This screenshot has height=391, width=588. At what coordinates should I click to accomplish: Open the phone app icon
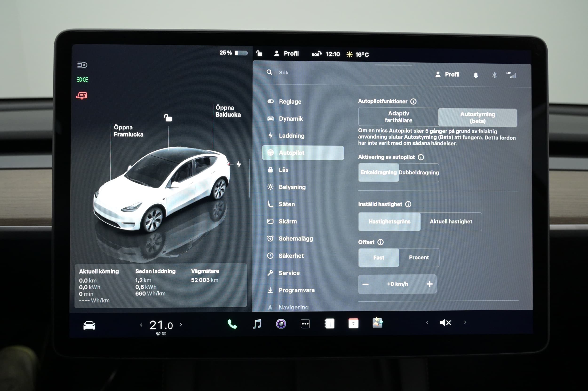232,324
